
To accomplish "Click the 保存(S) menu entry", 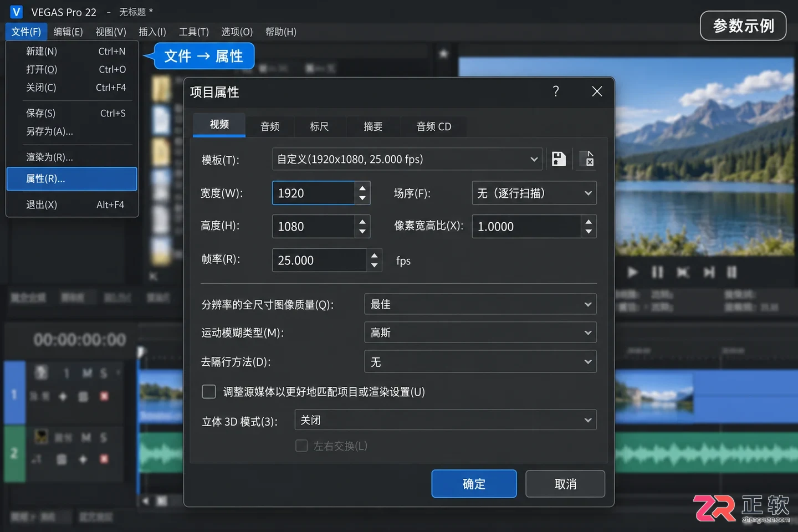I will coord(72,113).
